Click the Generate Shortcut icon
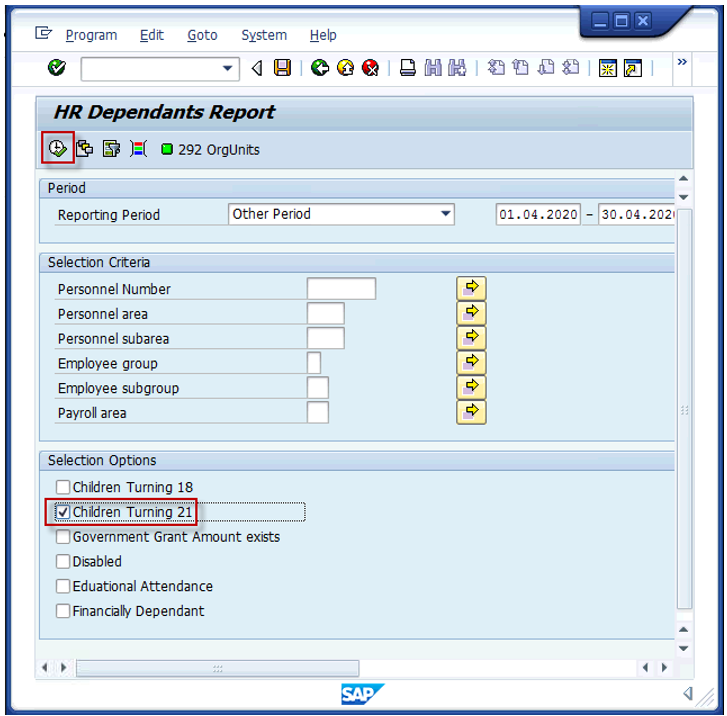This screenshot has height=716, width=727. point(633,68)
